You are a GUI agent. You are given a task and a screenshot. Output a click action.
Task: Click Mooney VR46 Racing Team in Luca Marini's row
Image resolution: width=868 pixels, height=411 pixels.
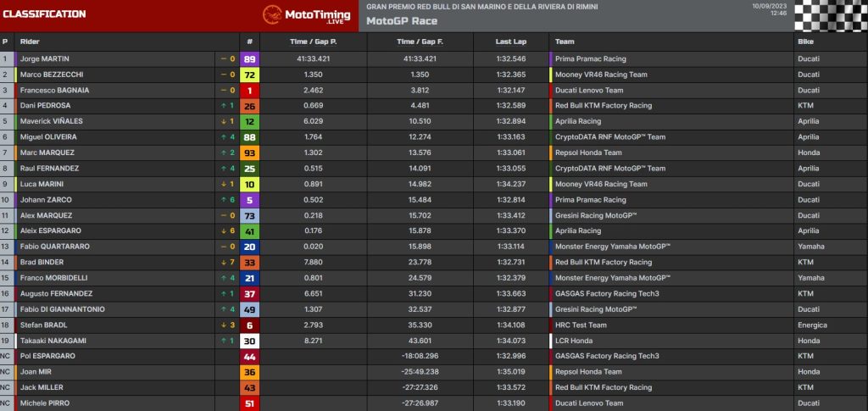[601, 185]
